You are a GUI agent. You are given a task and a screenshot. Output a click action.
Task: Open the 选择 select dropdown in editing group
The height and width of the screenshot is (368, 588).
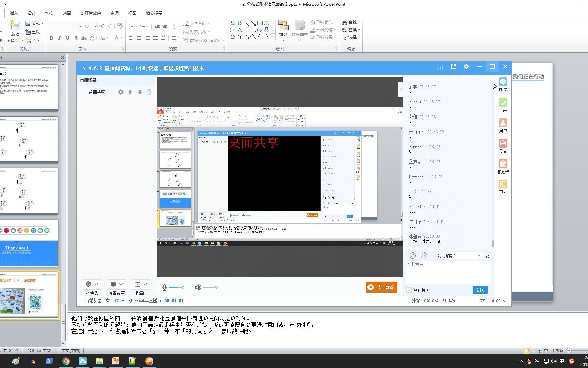point(351,37)
